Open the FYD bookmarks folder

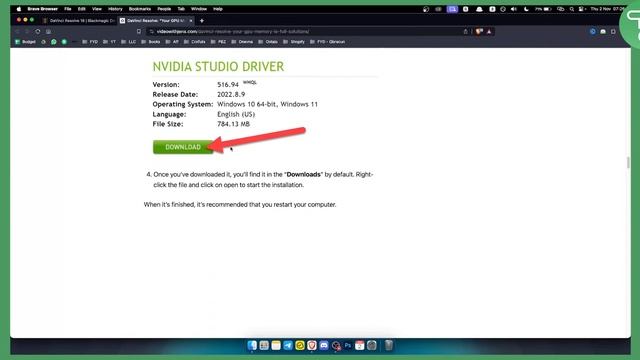pyautogui.click(x=90, y=42)
